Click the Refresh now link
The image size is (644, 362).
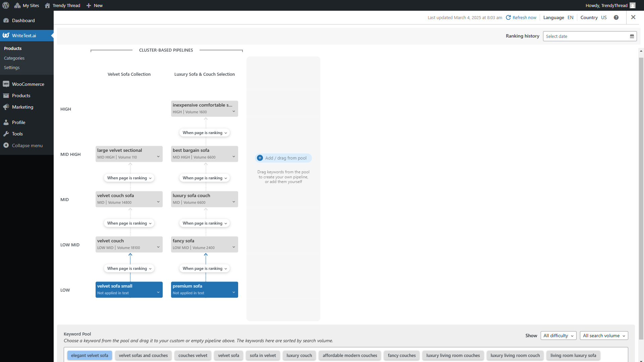click(524, 17)
